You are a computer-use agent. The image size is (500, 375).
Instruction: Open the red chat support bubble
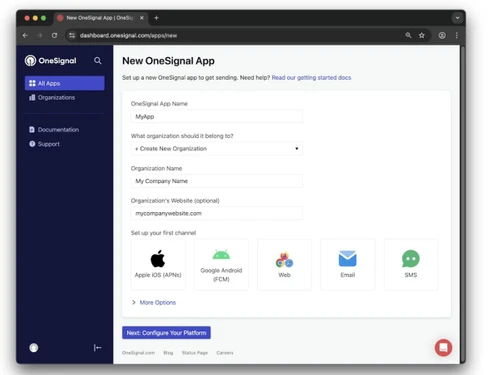[443, 348]
